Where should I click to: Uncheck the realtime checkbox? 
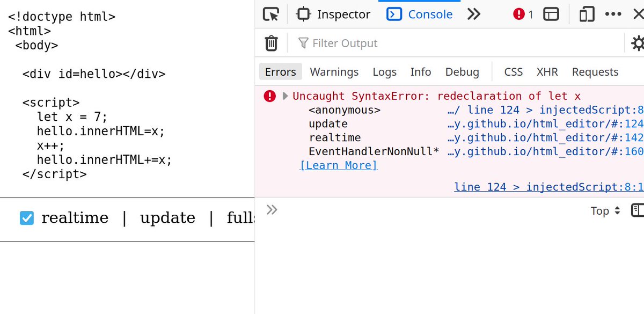point(26,218)
